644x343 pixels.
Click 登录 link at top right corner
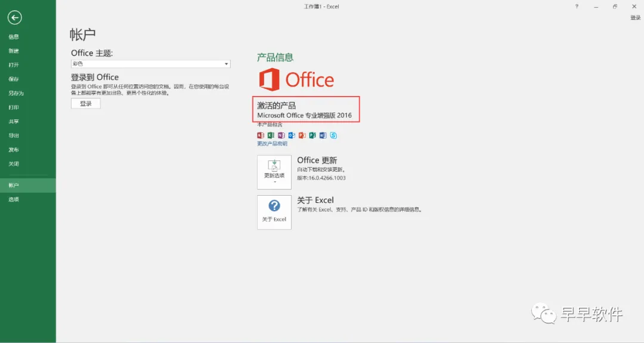click(x=636, y=18)
